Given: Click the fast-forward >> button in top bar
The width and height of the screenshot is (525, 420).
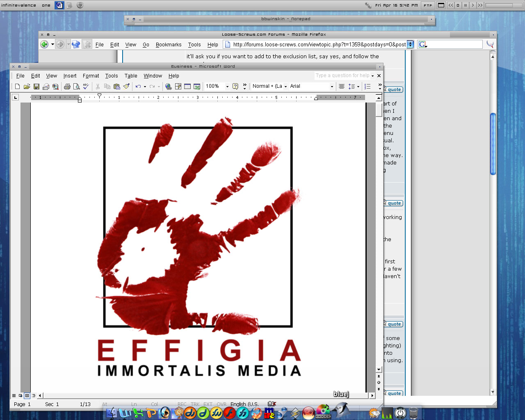Looking at the screenshot, I should [480, 5].
